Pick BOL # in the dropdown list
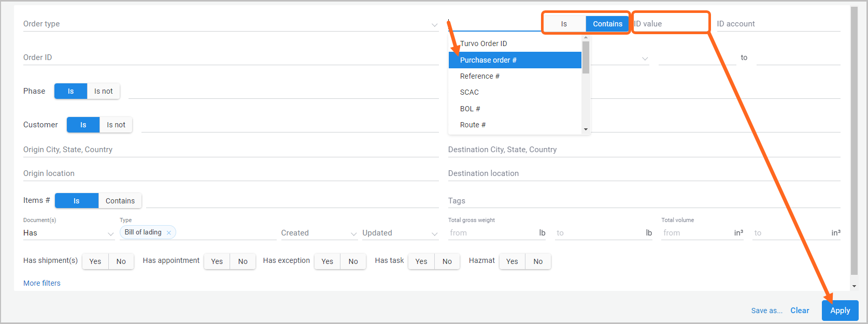 (x=515, y=109)
